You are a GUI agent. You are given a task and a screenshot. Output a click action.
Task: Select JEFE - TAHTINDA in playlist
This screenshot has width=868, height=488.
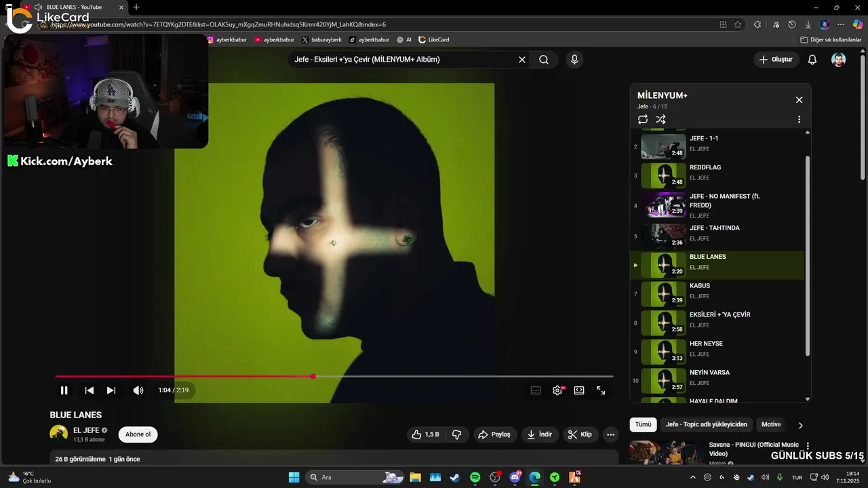pos(717,236)
